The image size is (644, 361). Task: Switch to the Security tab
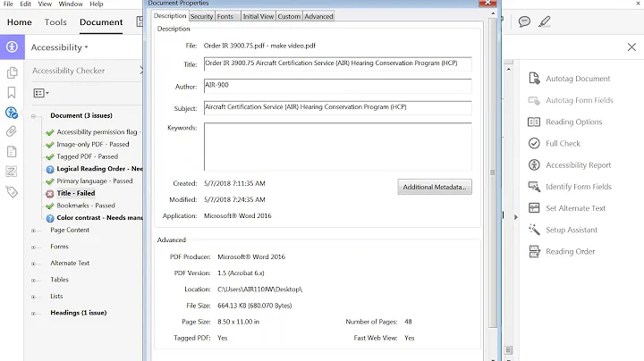point(201,16)
